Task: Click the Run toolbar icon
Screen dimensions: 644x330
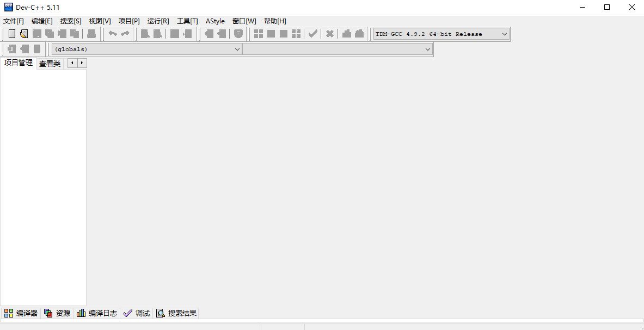Action: (271, 34)
